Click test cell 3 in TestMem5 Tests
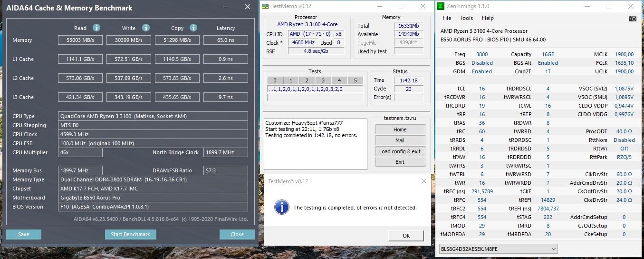 [x=323, y=80]
